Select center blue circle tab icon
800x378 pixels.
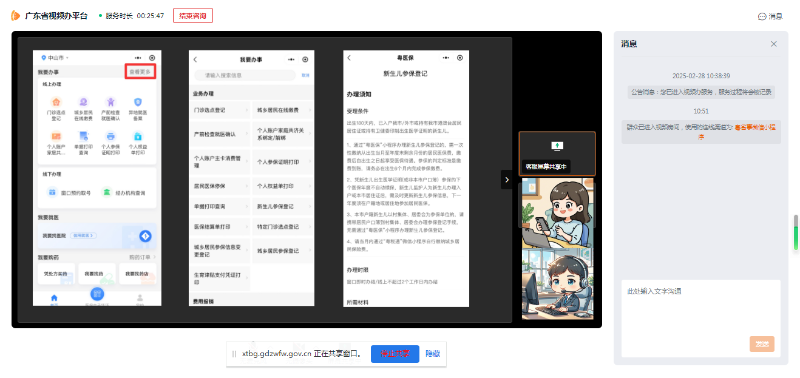pyautogui.click(x=97, y=294)
